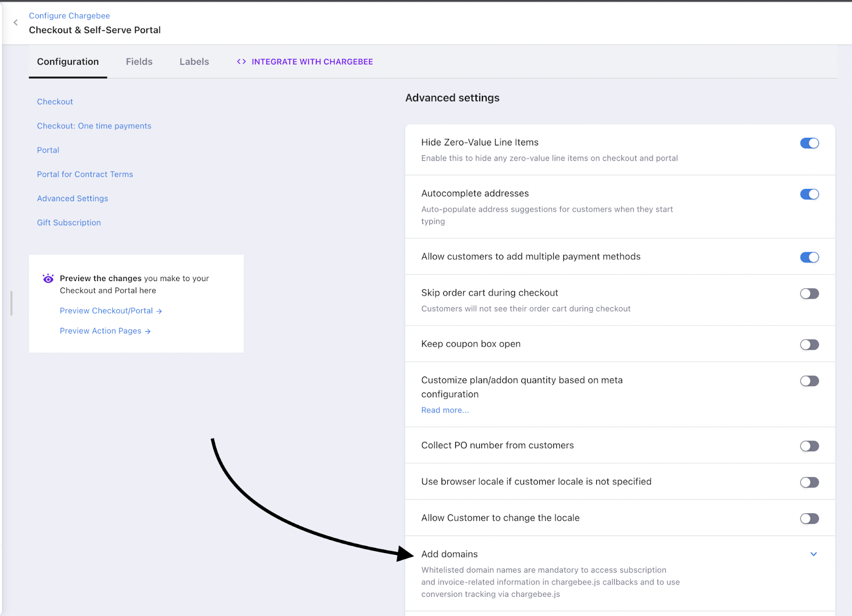
Task: Click the back arrow beside Configure Chargebee
Action: (15, 22)
